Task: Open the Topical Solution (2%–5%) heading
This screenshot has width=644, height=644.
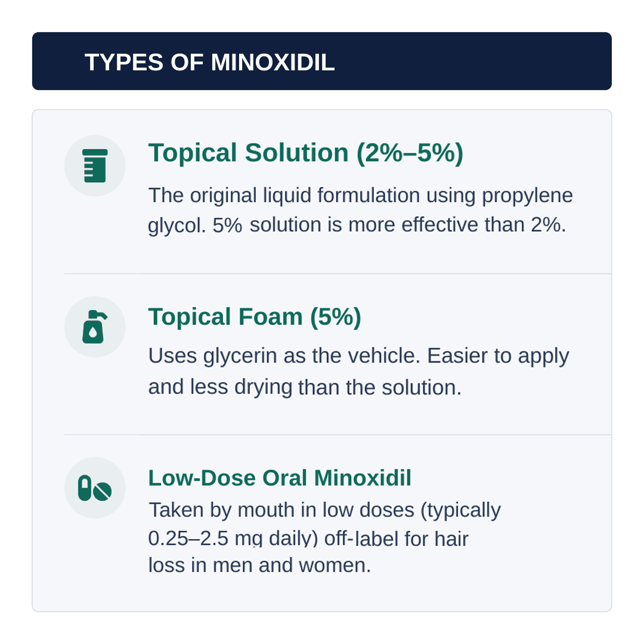Action: tap(305, 153)
